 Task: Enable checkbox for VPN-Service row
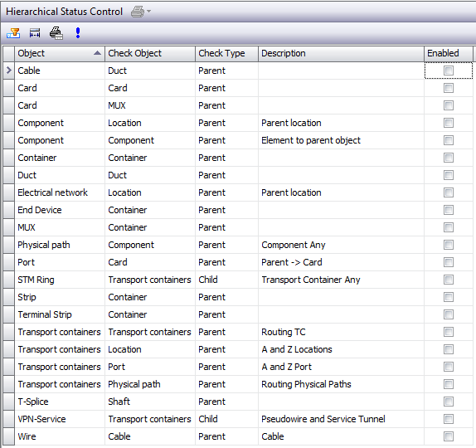449,419
